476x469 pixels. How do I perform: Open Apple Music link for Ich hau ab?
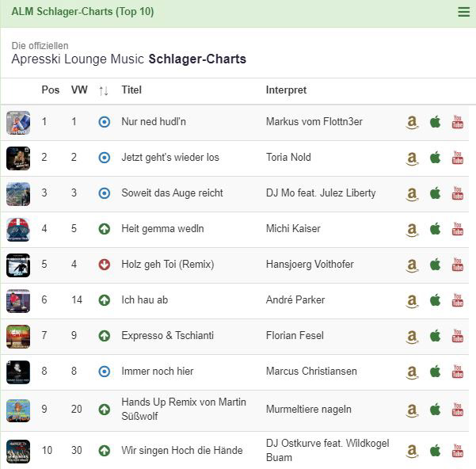click(x=435, y=300)
